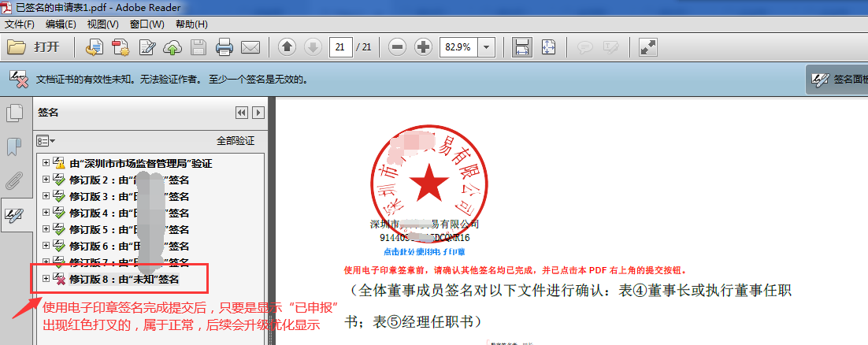Expand 修订版 5 signature entry

pyautogui.click(x=46, y=228)
